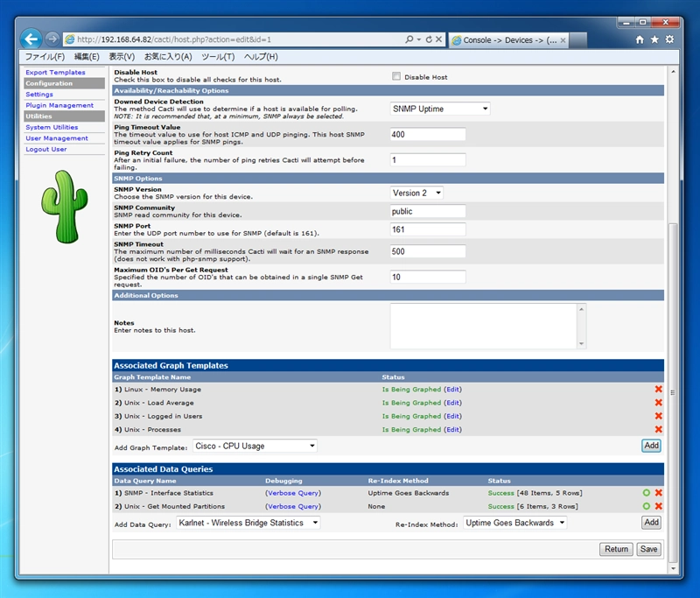Open Re-Index Method dropdown
Screen dimensions: 700x598
(514, 523)
